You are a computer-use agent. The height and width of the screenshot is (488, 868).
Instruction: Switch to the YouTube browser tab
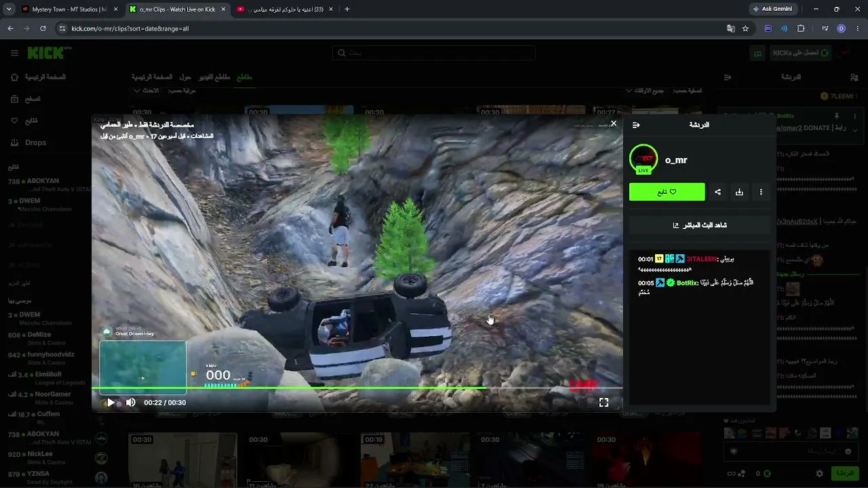pos(285,9)
